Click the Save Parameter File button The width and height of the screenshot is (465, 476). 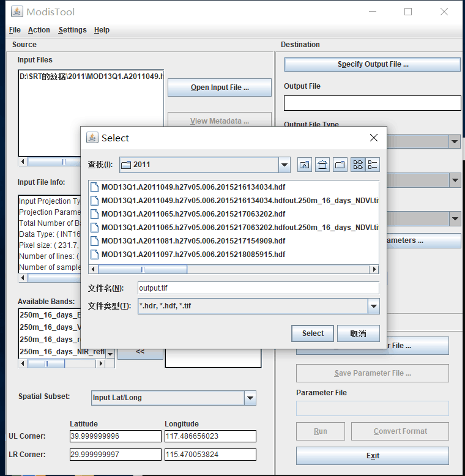click(373, 373)
